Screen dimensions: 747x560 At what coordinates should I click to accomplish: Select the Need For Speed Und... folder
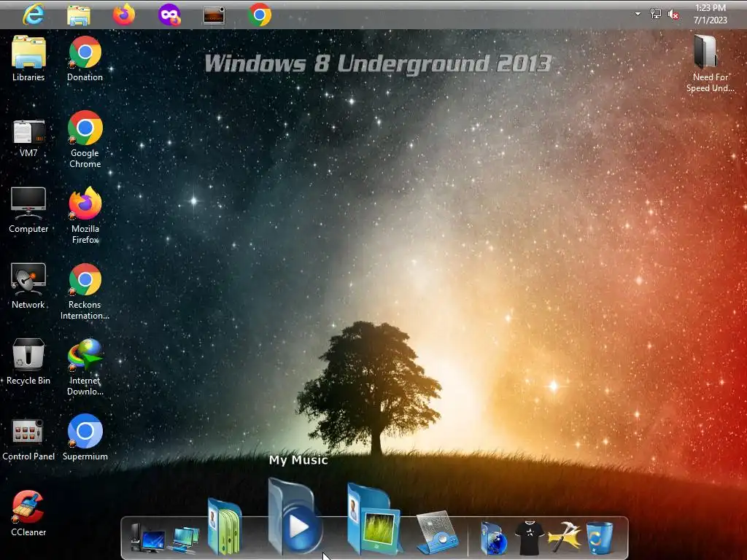tap(710, 63)
